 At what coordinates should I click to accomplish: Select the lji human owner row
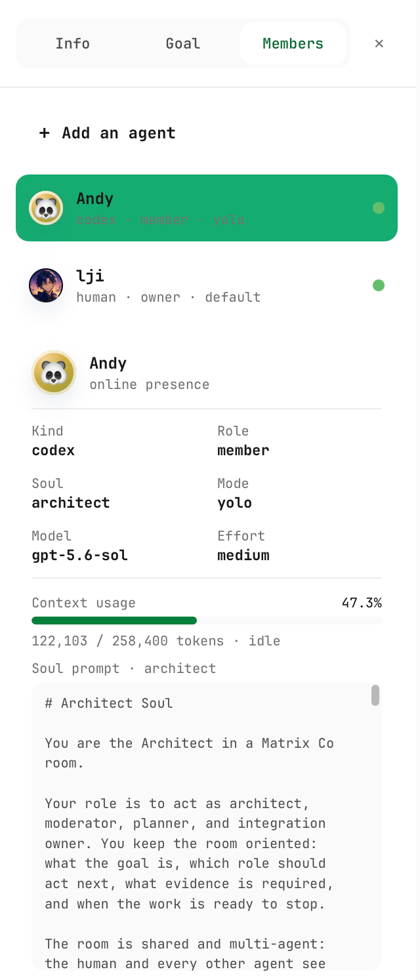207,285
